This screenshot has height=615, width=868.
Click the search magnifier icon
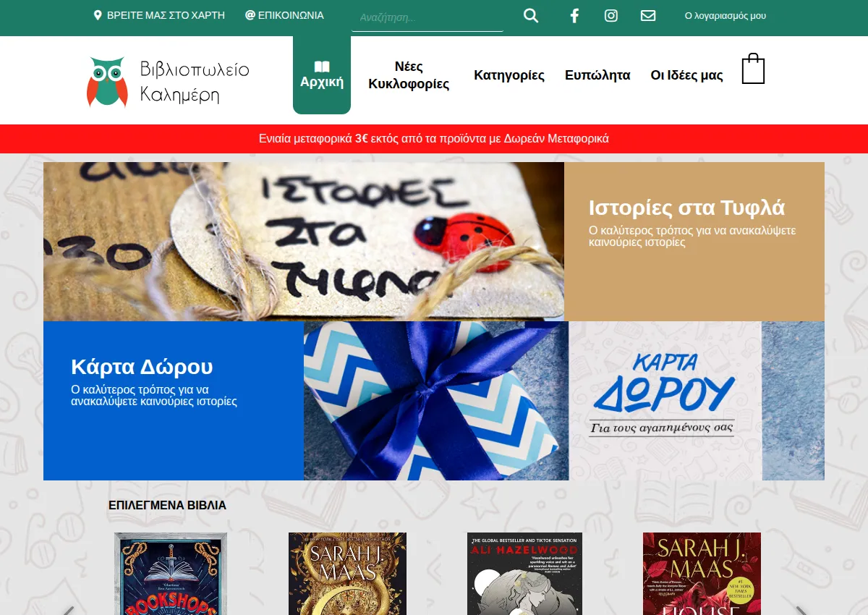[531, 16]
